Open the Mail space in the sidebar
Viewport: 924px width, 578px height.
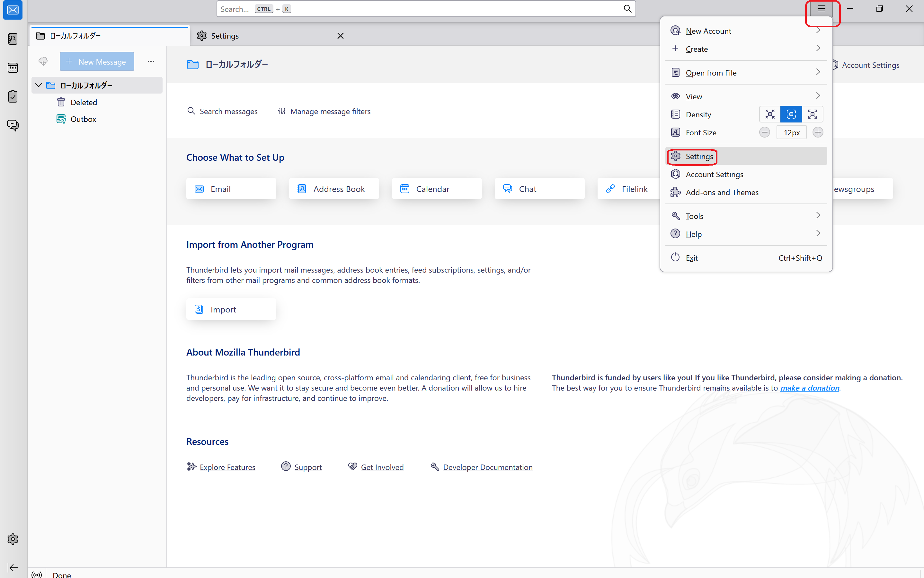click(13, 10)
